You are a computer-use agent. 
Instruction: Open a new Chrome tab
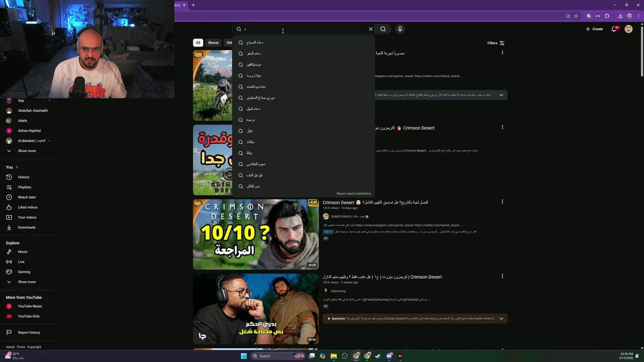tap(193, 5)
